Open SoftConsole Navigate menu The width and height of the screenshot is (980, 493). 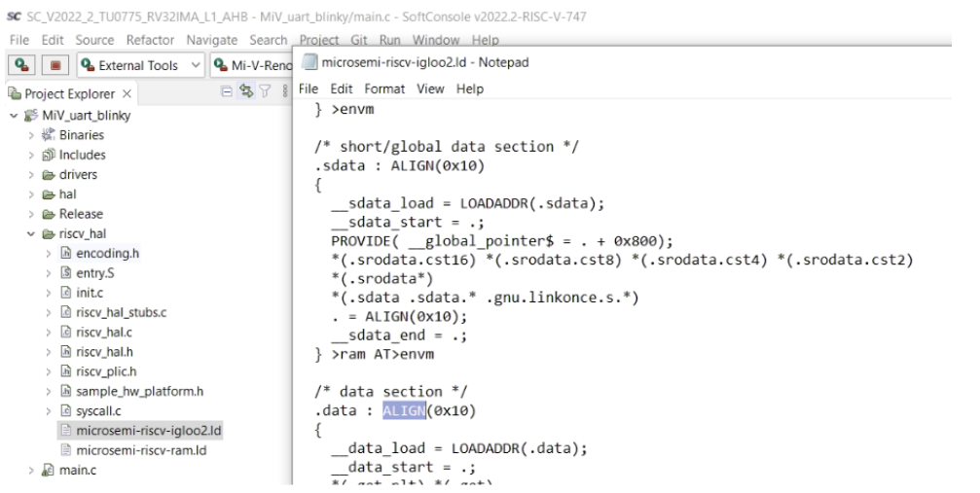click(x=211, y=40)
